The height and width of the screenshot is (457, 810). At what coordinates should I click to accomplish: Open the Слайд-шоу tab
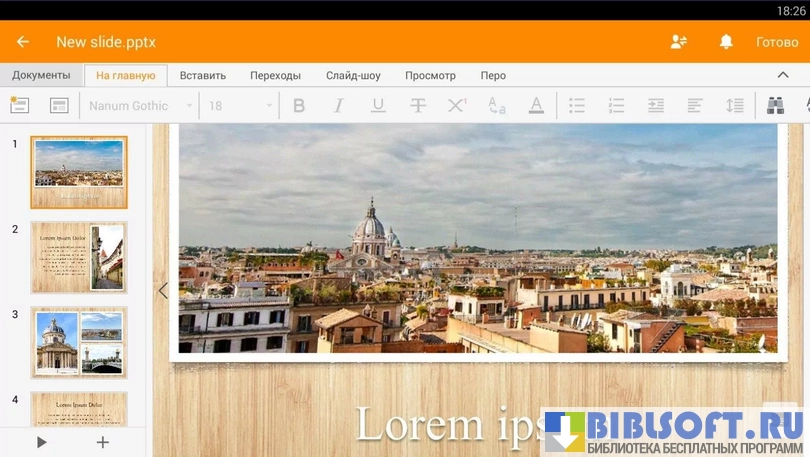(x=353, y=75)
